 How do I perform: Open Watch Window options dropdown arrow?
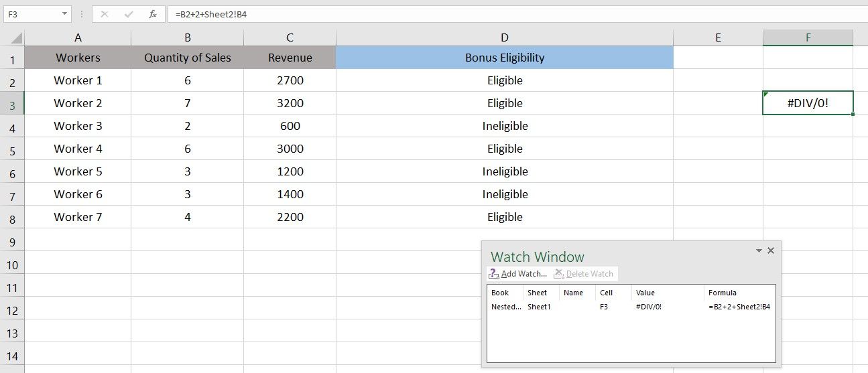tap(759, 250)
